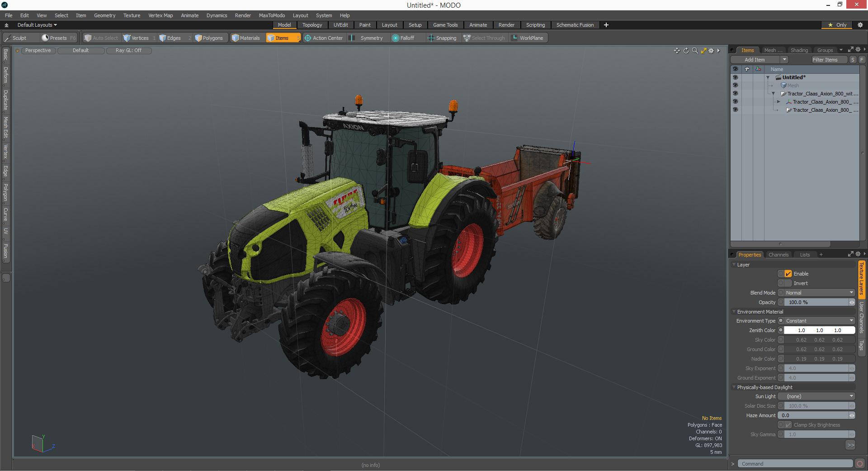Open the viewport settings gear

click(x=711, y=51)
